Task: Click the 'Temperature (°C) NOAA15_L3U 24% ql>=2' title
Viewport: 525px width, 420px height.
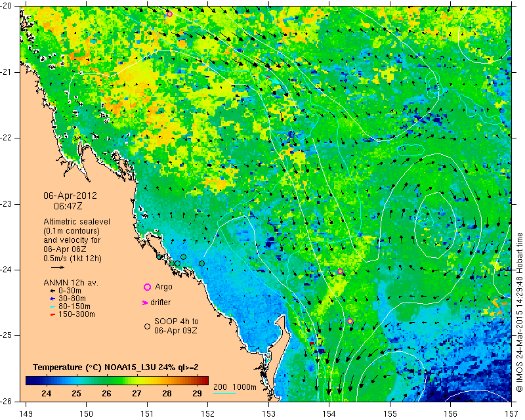Action: pos(116,367)
